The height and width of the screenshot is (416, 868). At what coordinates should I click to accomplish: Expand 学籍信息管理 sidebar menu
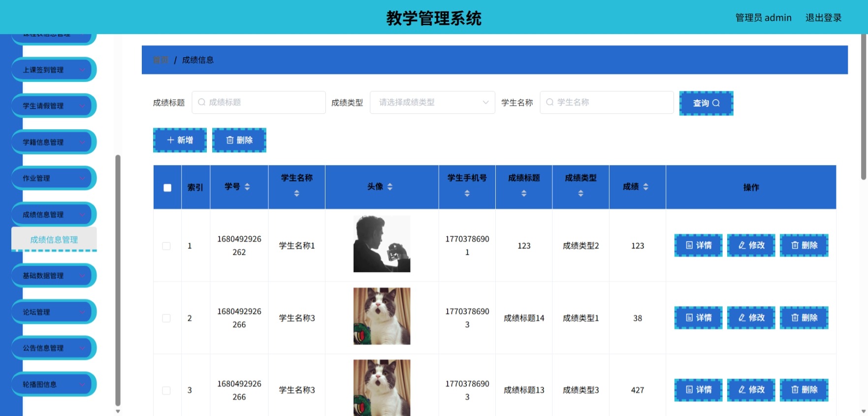[x=54, y=142]
